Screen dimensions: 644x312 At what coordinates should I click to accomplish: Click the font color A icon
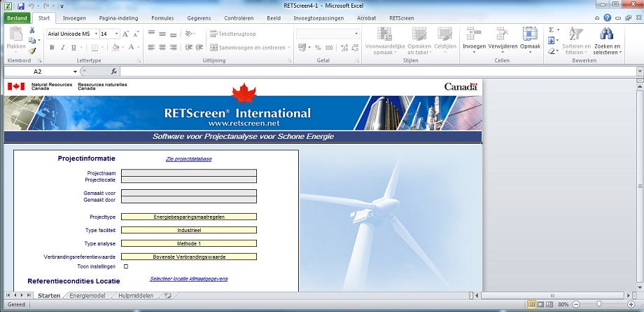click(131, 48)
